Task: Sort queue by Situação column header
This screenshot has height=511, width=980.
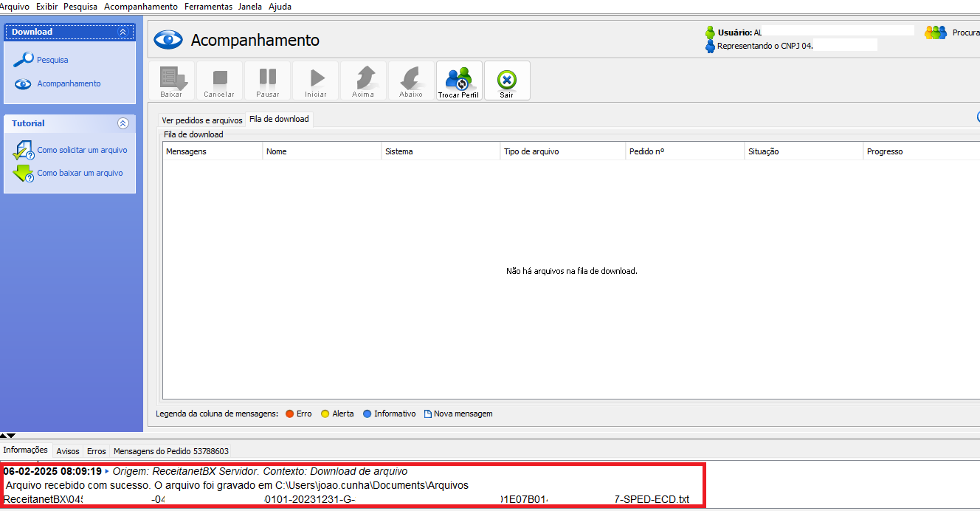Action: [763, 151]
